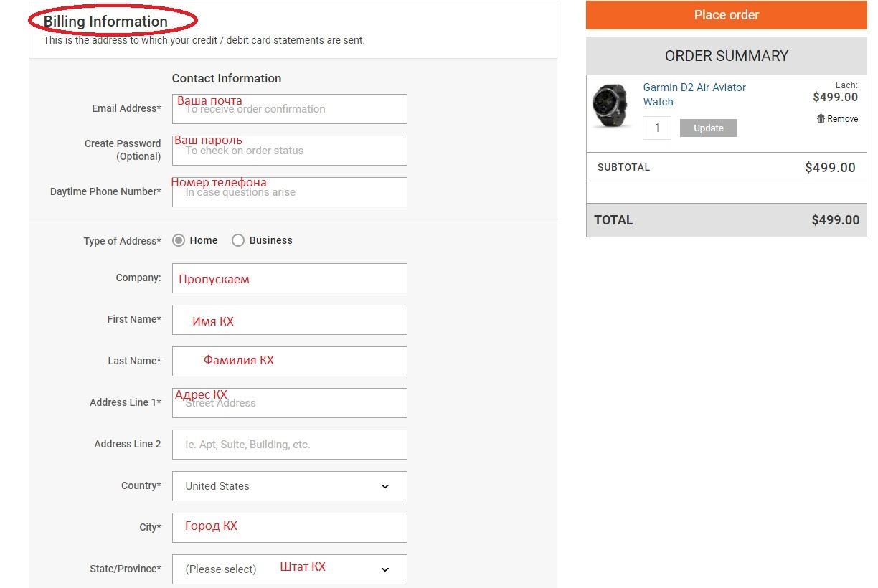Viewport: 878px width, 588px height.
Task: Remove the Garmin watch from order
Action: [837, 119]
